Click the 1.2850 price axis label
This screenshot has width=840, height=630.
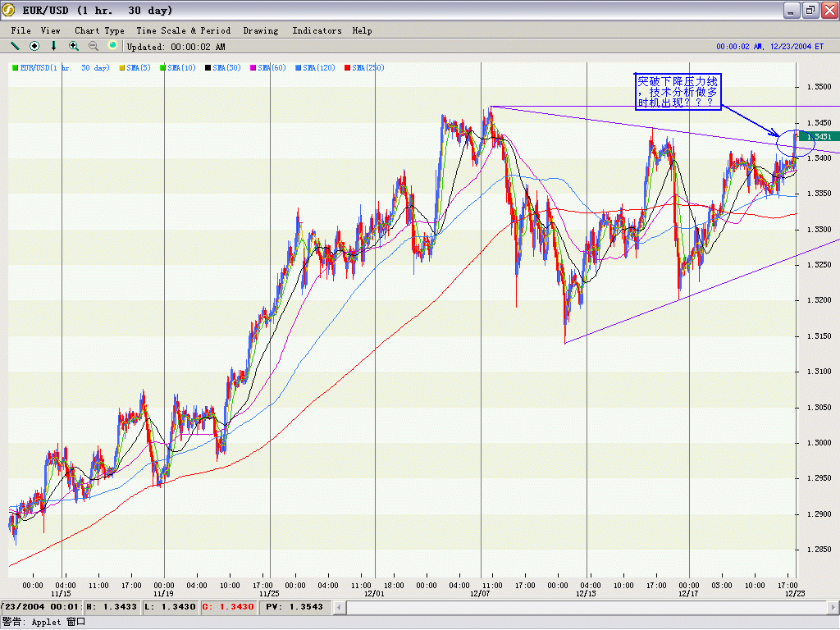tap(819, 550)
